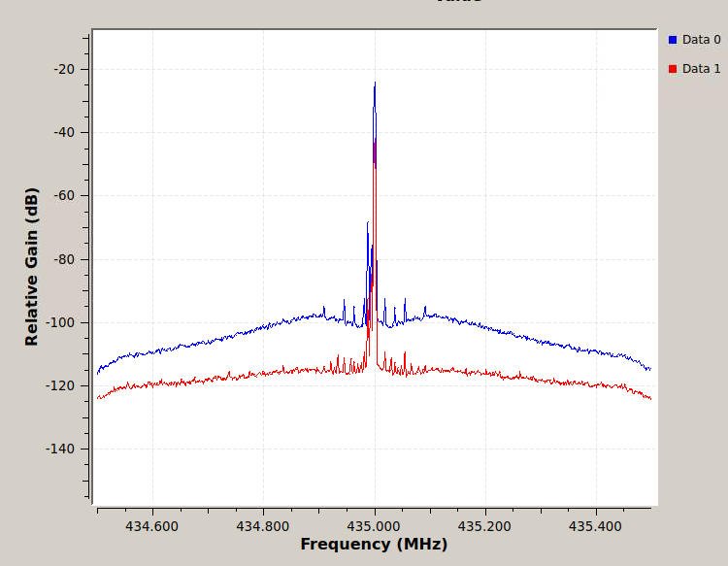Image resolution: width=728 pixels, height=566 pixels.
Task: Click the 434.600 frequency axis label
Action: pyautogui.click(x=151, y=526)
